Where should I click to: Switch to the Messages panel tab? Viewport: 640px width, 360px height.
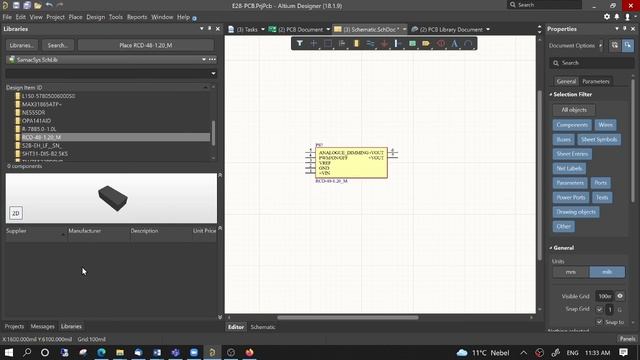click(42, 327)
